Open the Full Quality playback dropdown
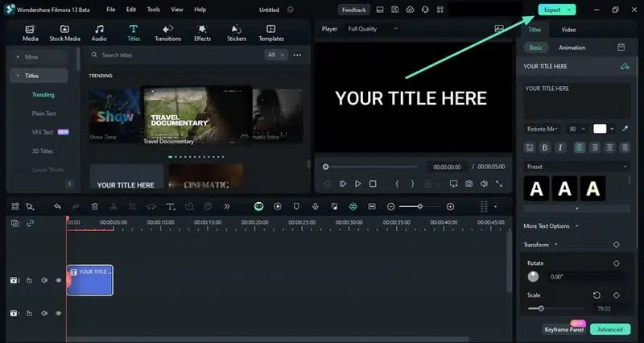644x343 pixels. click(x=372, y=29)
